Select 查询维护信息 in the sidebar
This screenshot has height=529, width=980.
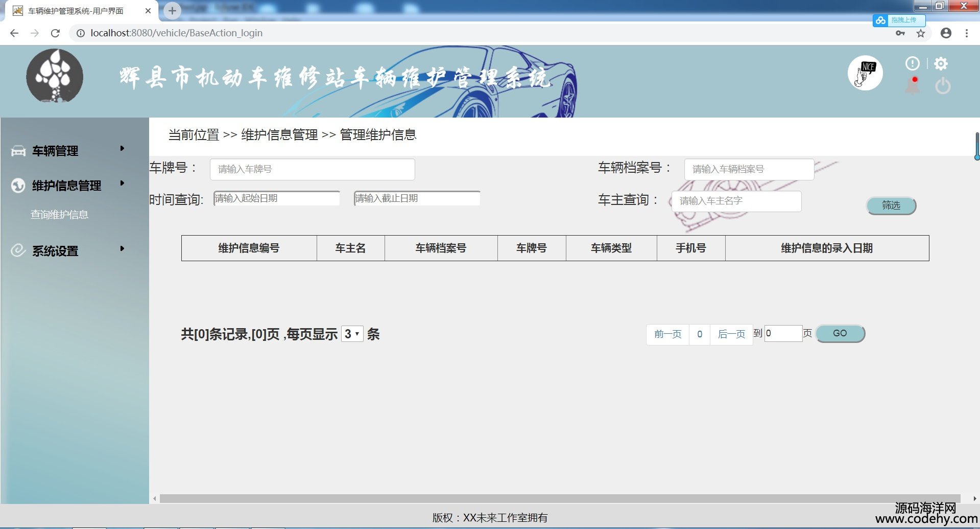click(x=59, y=215)
